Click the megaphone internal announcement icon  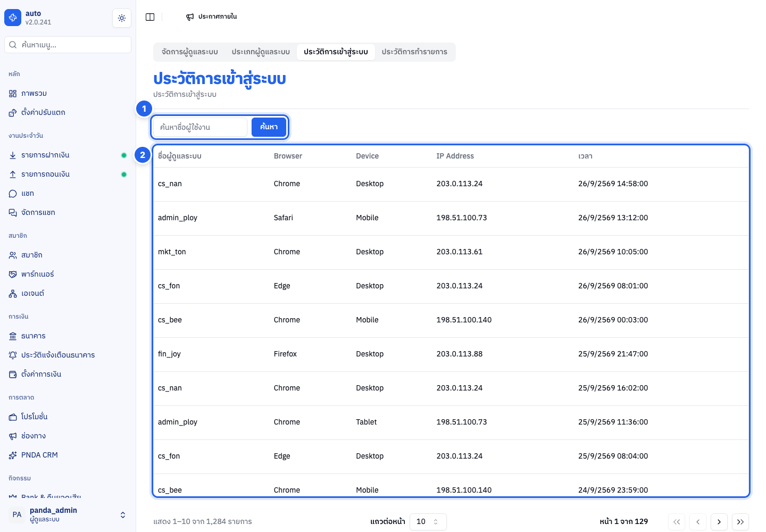click(190, 17)
